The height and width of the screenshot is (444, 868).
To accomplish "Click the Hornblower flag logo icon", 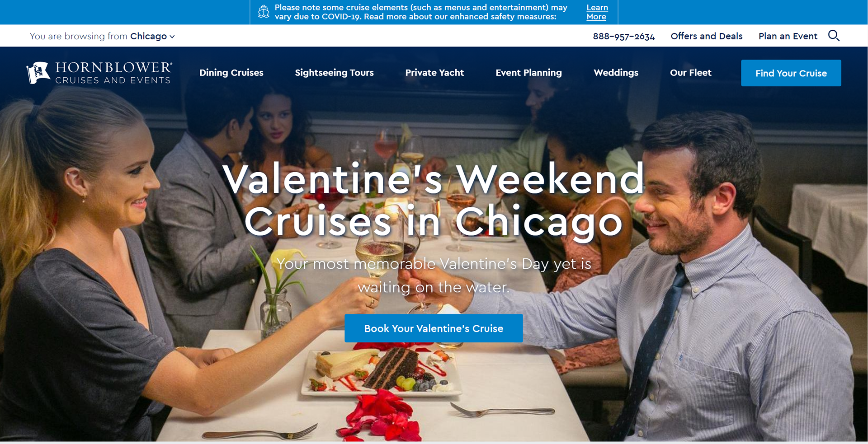I will click(x=38, y=73).
